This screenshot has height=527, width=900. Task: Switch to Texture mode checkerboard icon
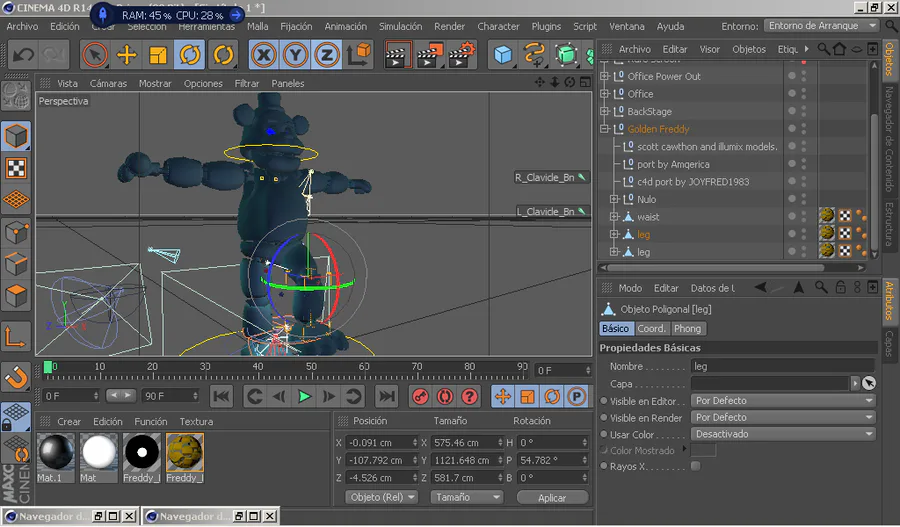pos(16,168)
